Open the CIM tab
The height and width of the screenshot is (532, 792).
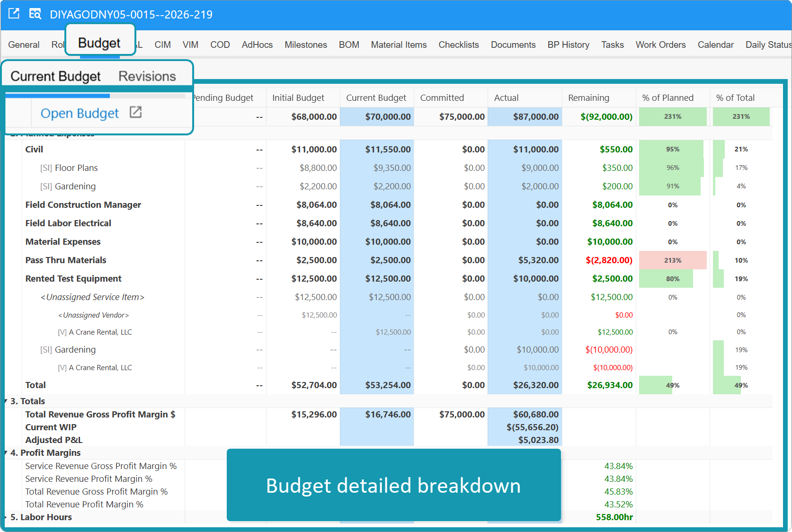pos(162,44)
